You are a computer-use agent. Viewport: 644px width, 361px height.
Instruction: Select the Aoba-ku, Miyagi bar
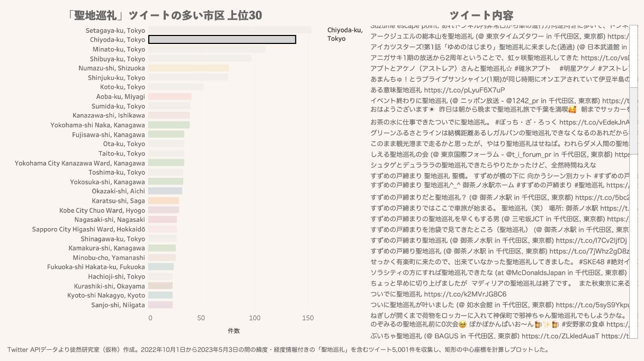tap(169, 96)
